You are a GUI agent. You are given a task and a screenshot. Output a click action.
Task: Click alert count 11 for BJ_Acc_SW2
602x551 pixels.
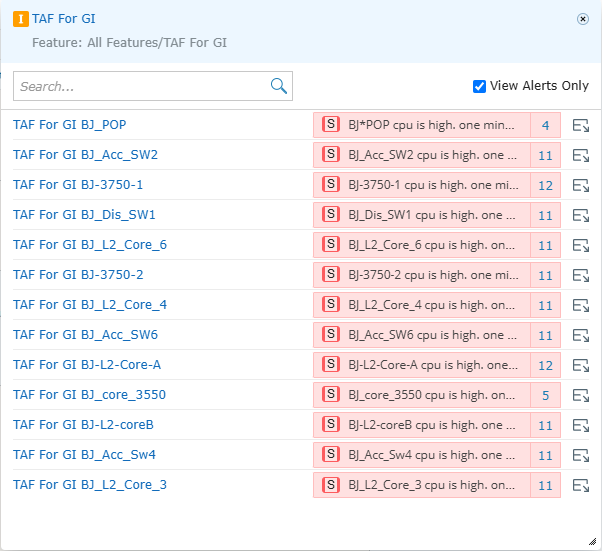click(545, 155)
